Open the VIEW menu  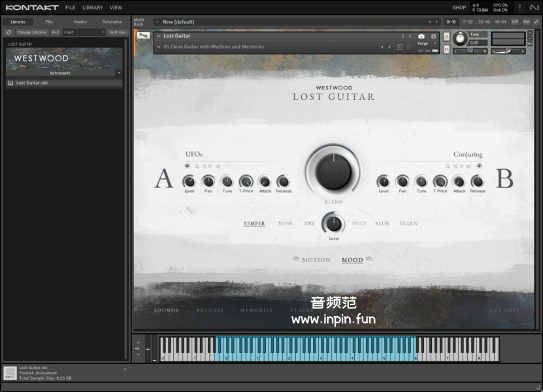[x=116, y=7]
